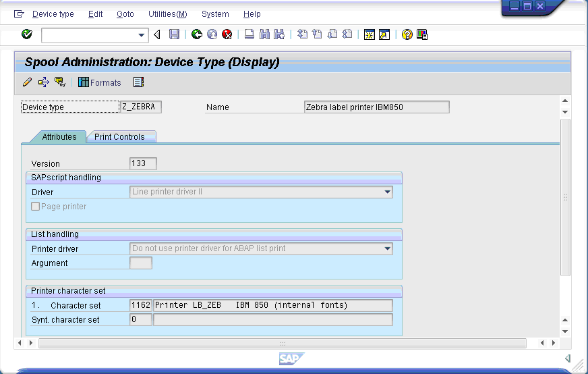Click the Customize local layout icon
Viewport: 588px width, 374px height.
pyautogui.click(x=422, y=34)
